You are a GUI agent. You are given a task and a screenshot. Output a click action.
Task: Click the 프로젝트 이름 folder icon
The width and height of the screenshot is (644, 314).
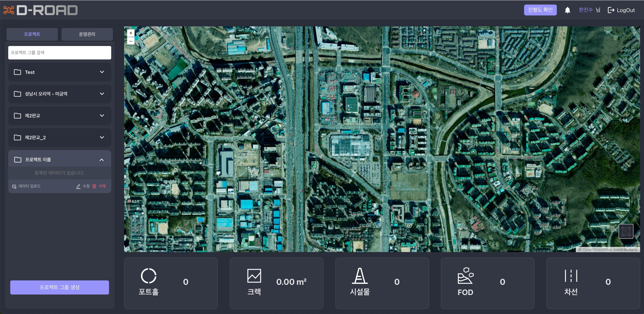17,160
